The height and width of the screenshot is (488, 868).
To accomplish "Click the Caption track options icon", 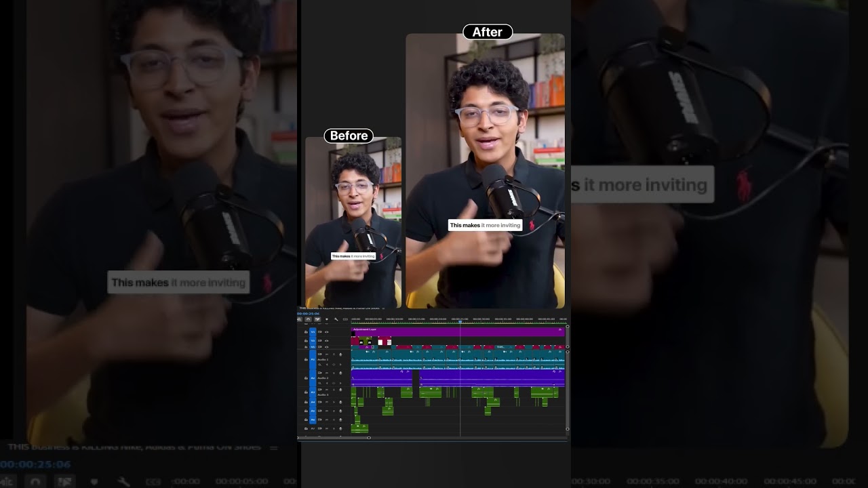I will click(x=345, y=319).
